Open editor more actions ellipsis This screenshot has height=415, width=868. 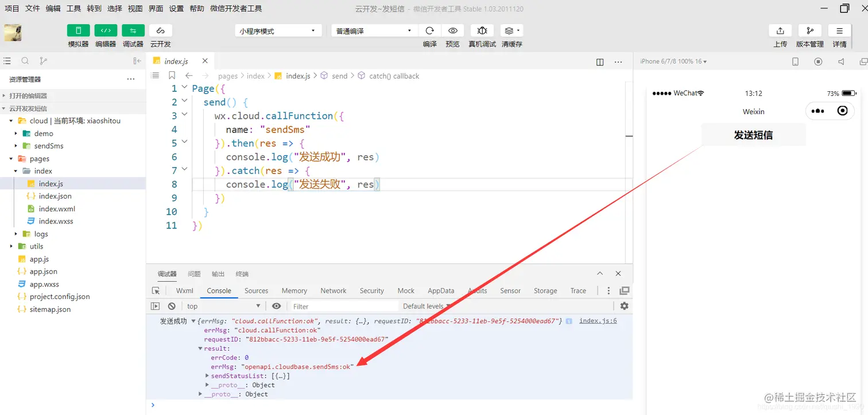tap(618, 62)
